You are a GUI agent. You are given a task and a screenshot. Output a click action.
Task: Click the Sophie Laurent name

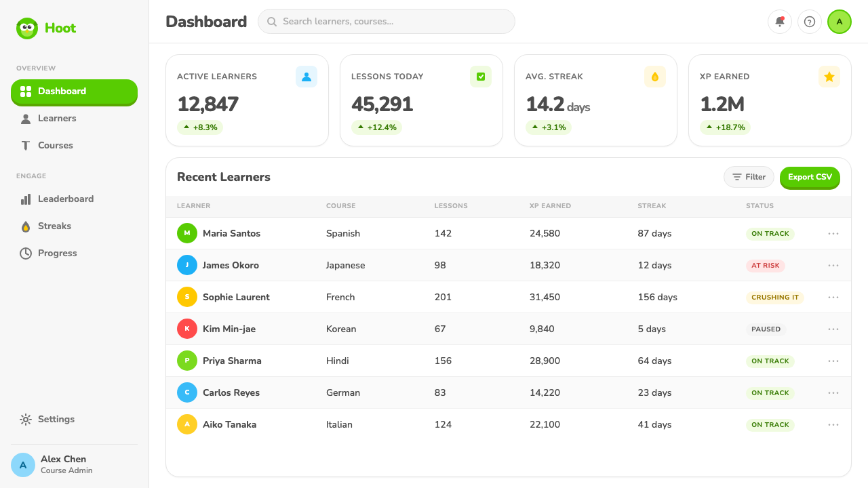point(236,297)
